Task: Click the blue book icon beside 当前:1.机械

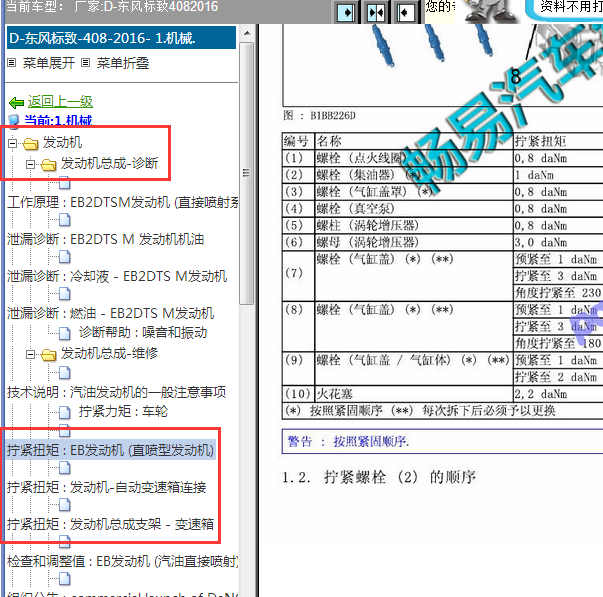Action: [x=14, y=121]
